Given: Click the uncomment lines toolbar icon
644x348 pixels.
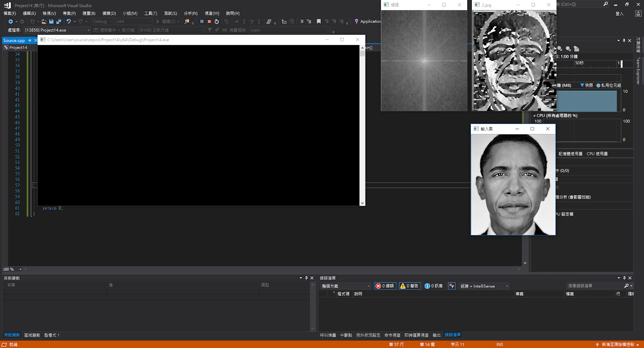Looking at the screenshot, I should coord(309,21).
